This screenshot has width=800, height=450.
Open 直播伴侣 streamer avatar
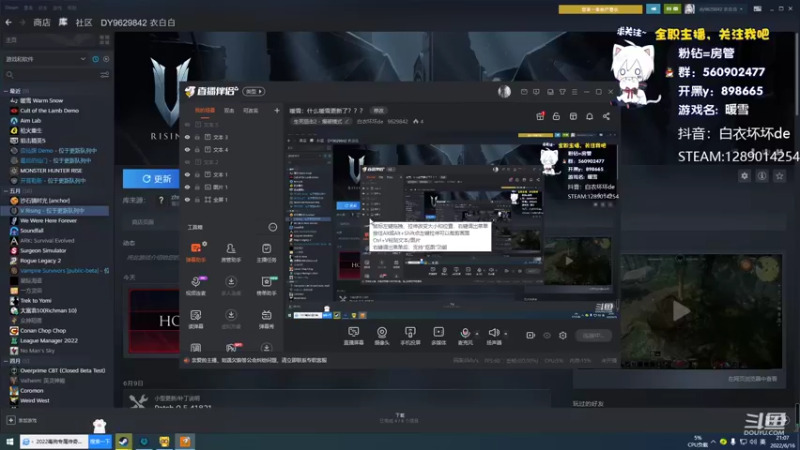tap(504, 91)
